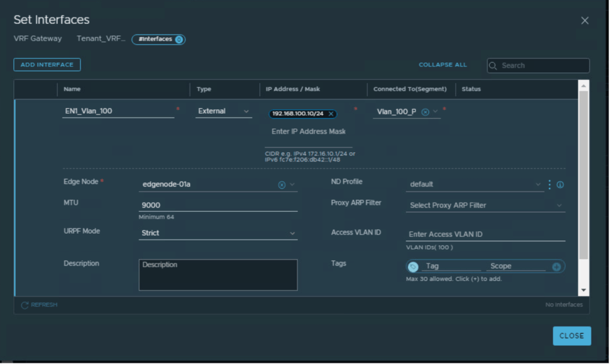Click the #Interfaces breadcrumb pill
The image size is (611, 364).
158,39
